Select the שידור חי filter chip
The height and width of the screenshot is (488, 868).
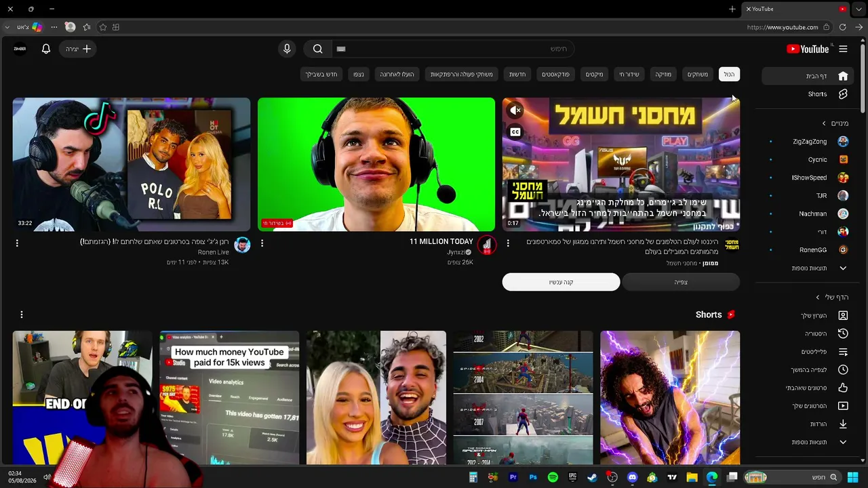tap(629, 75)
